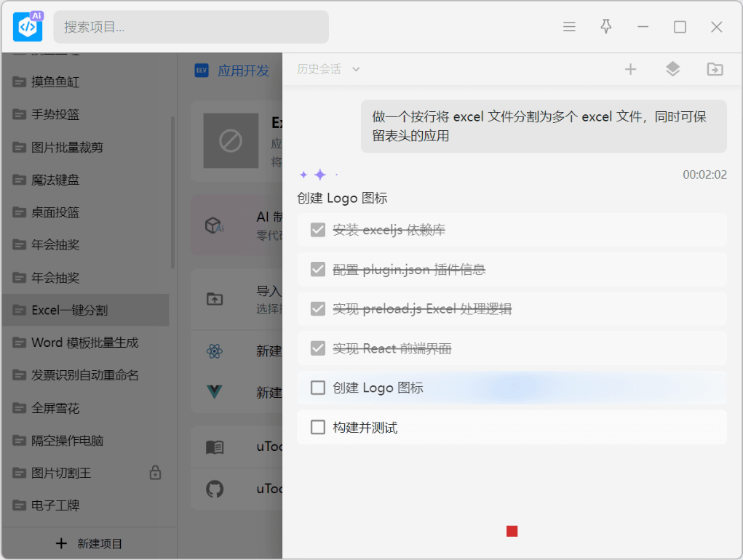This screenshot has height=560, width=743.
Task: Open the hamburger menu at top right
Action: click(x=569, y=26)
